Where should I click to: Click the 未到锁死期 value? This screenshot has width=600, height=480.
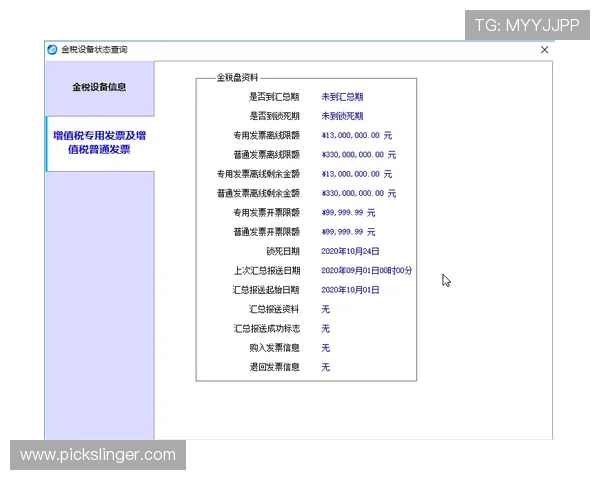(x=342, y=116)
